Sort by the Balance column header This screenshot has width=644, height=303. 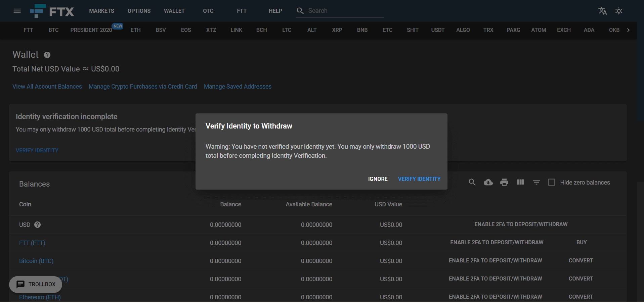[x=230, y=204]
